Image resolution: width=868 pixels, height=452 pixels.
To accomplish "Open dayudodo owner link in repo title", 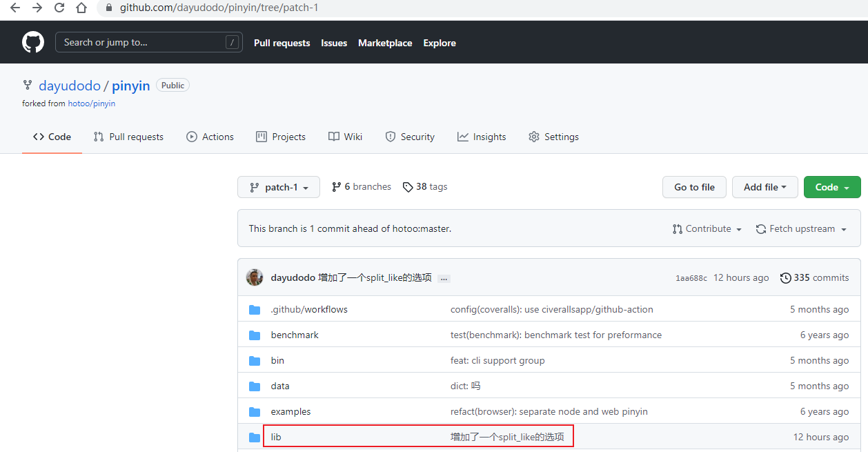I will (69, 86).
